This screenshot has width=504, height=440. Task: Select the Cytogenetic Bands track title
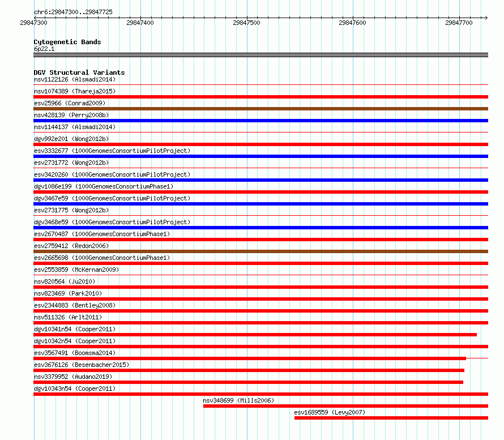tap(67, 42)
